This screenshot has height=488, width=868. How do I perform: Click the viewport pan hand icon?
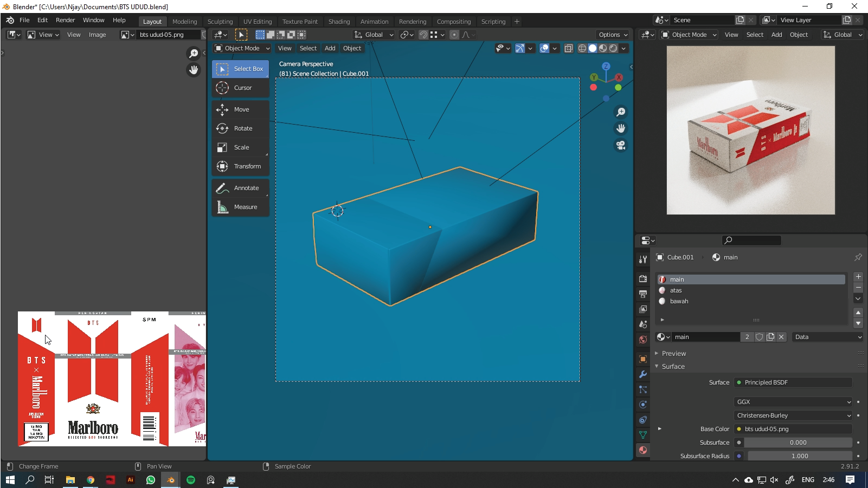621,128
